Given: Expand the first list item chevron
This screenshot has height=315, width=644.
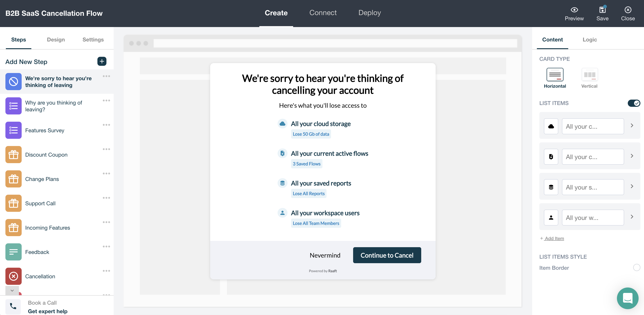Looking at the screenshot, I should click(x=632, y=126).
